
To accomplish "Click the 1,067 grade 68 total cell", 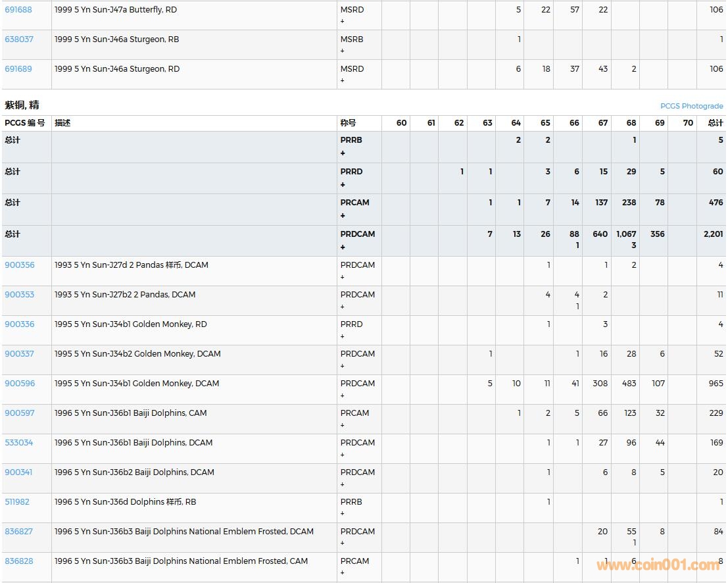I will (626, 234).
